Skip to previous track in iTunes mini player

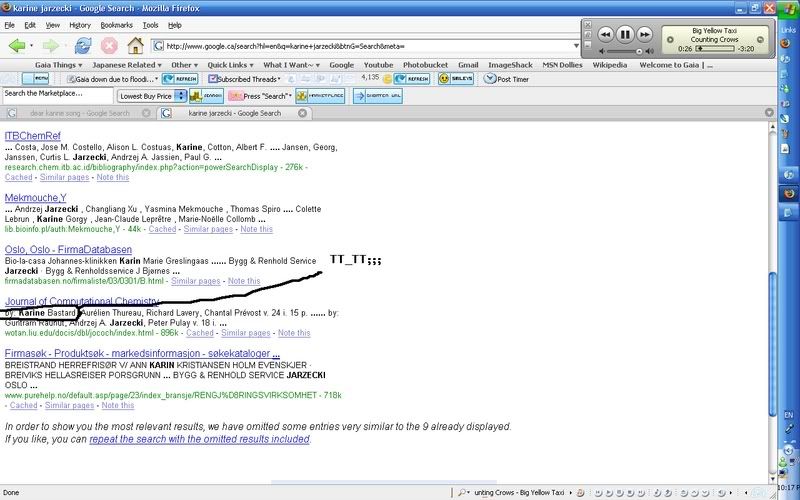coord(606,35)
